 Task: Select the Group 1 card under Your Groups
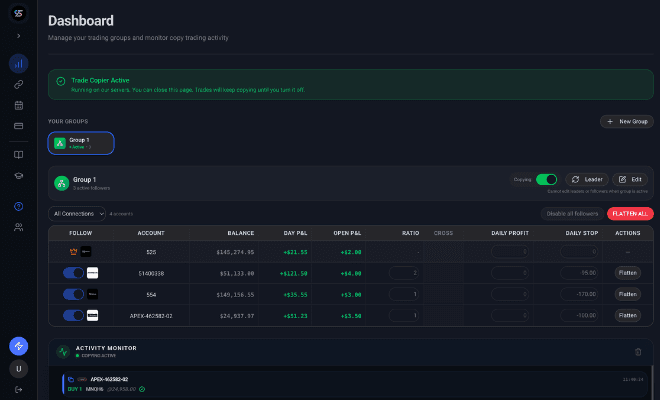click(x=81, y=143)
